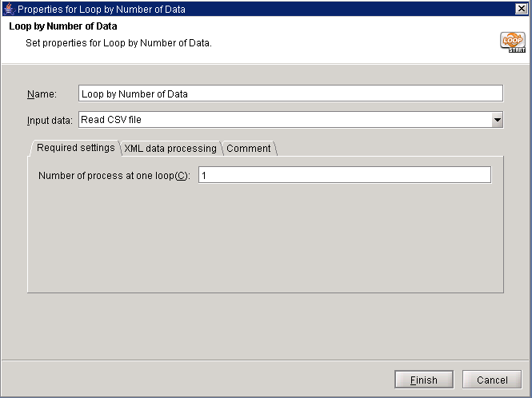The height and width of the screenshot is (398, 532).
Task: Click the Number of process input field
Action: [344, 175]
